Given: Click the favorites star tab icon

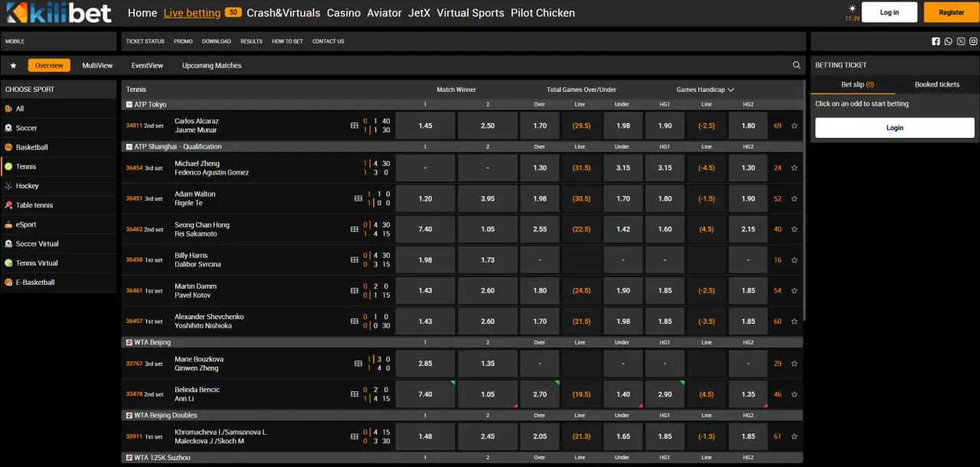Looking at the screenshot, I should [x=13, y=66].
